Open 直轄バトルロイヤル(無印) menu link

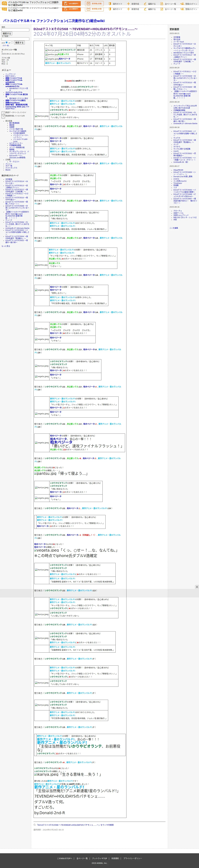(15, 100)
